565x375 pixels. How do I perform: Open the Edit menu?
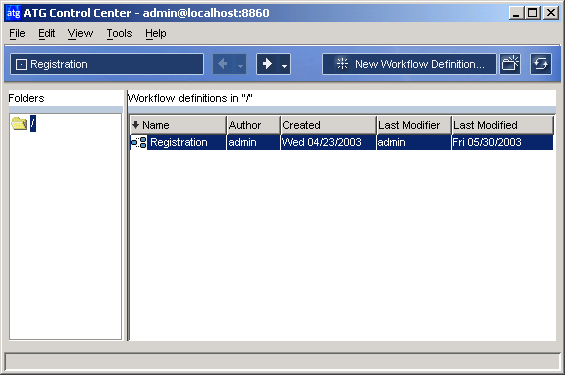click(46, 34)
